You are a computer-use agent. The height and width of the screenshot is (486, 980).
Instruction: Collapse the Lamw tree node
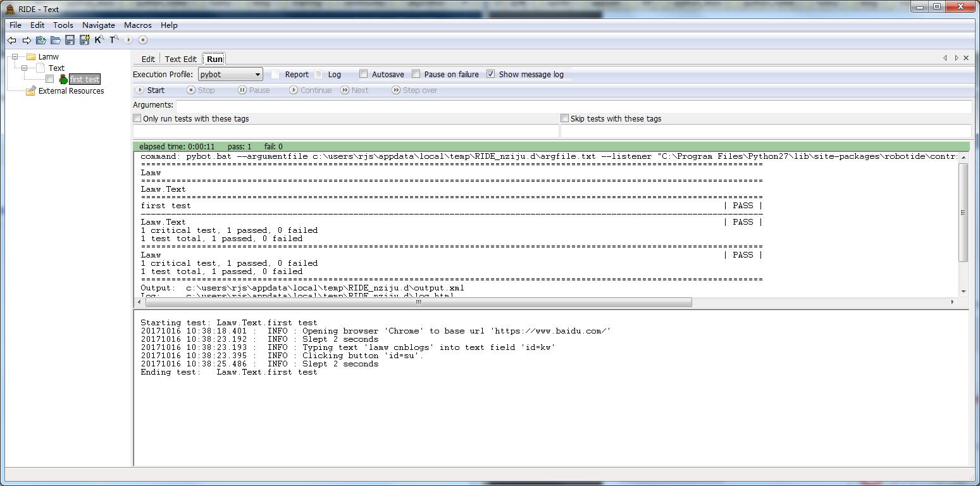(x=15, y=56)
